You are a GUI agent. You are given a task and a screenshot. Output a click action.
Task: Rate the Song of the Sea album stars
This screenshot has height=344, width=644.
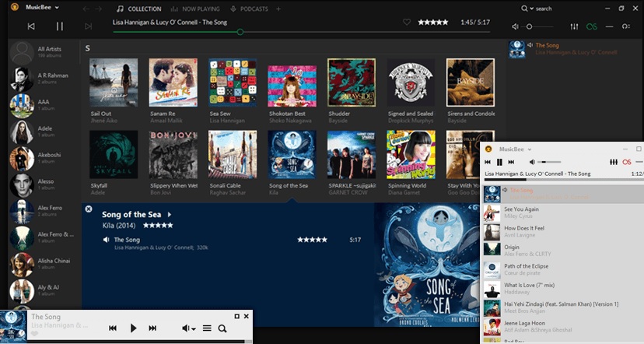point(158,225)
